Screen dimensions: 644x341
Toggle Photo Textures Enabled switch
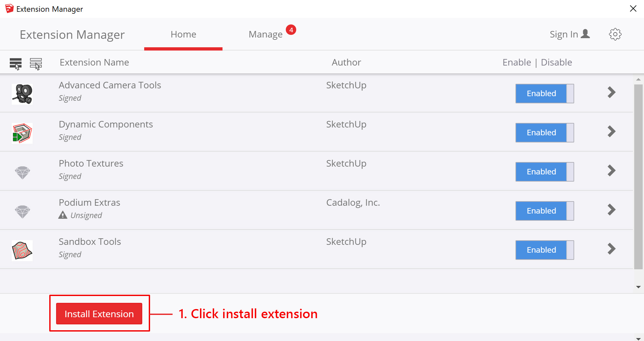pyautogui.click(x=544, y=172)
